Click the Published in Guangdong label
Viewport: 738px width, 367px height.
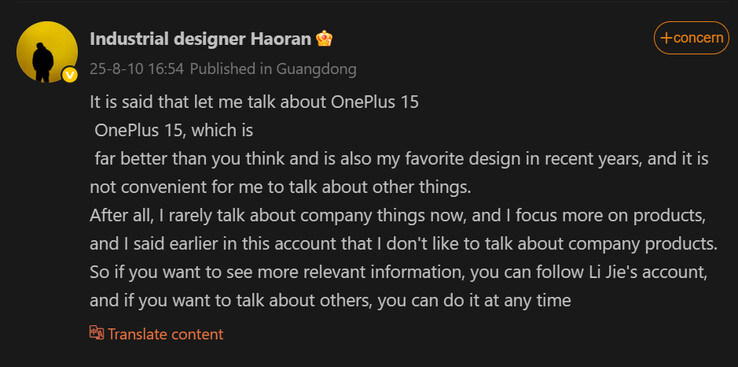273,69
